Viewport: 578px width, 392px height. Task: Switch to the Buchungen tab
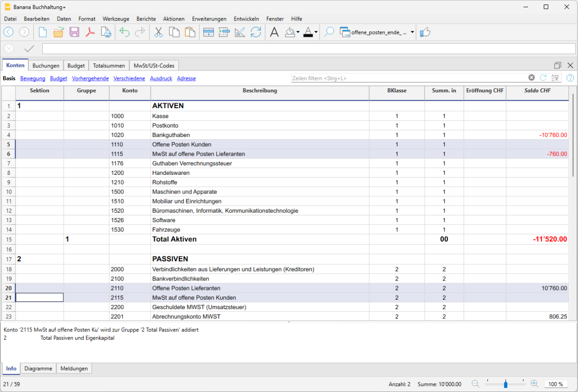[46, 66]
